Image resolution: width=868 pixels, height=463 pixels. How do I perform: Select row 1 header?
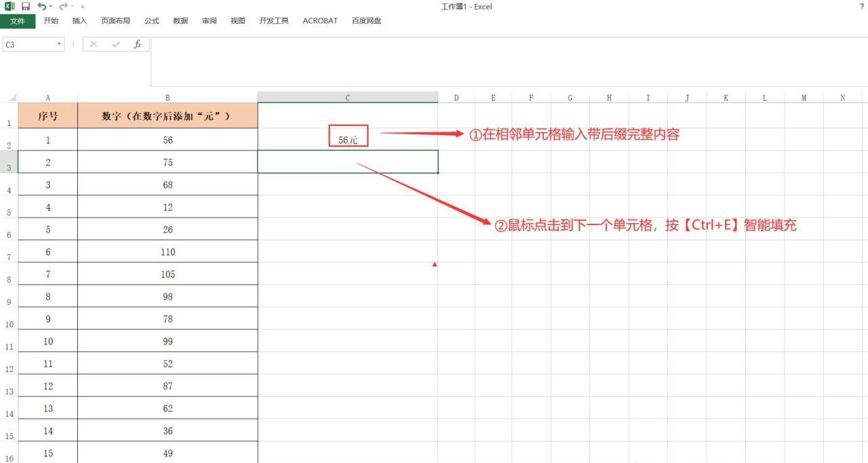[9, 116]
